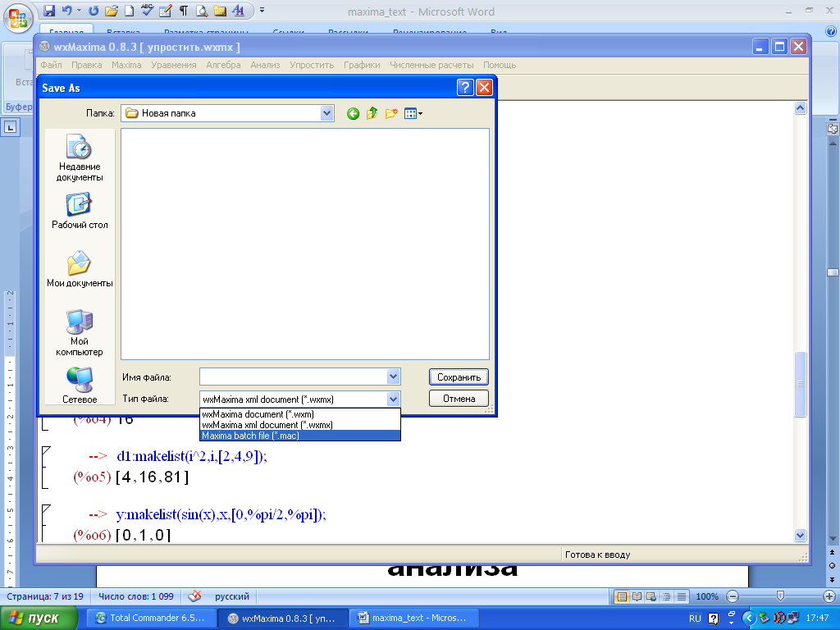The width and height of the screenshot is (840, 630).
Task: Switch to Print Layout view in Word
Action: pos(622,596)
